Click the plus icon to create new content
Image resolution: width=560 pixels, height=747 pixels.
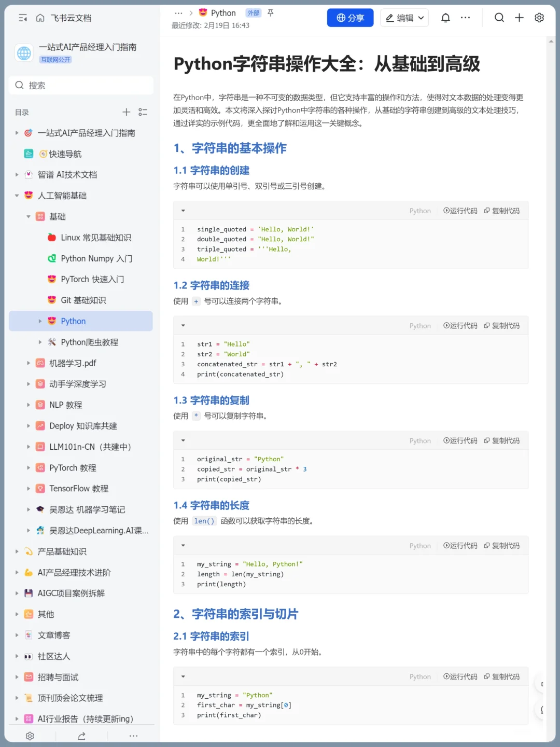click(x=519, y=18)
